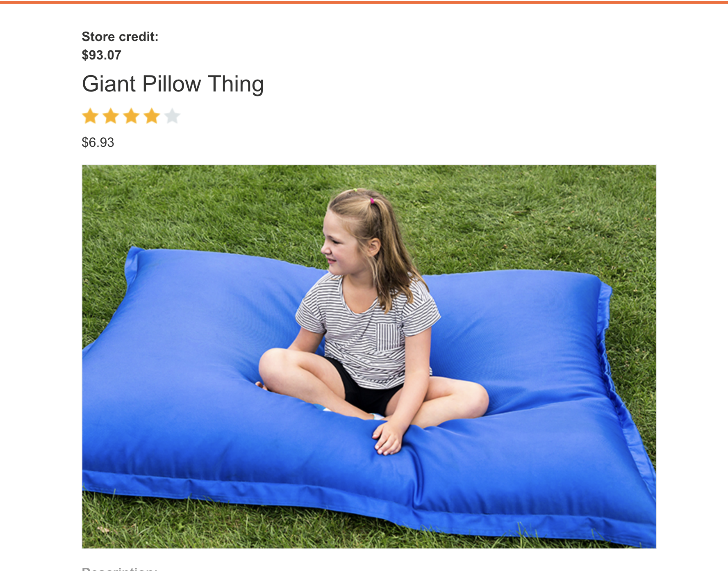Select the $93.07 store credit amount

click(x=102, y=55)
